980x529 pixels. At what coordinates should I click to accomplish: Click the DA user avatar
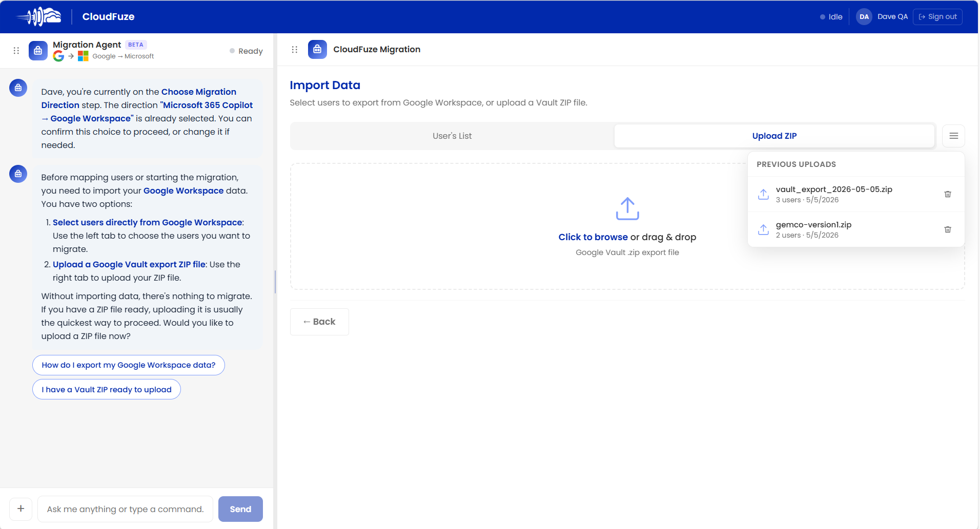pyautogui.click(x=864, y=17)
